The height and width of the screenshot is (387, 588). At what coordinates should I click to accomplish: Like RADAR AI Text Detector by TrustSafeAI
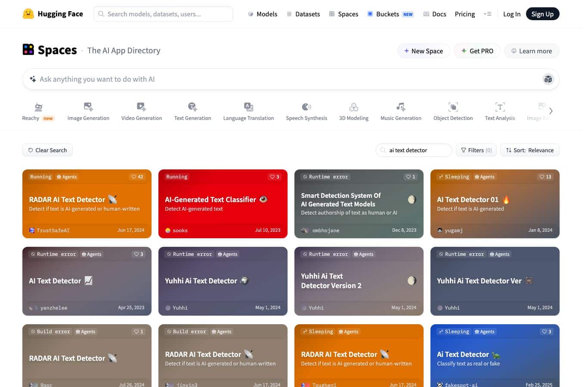(137, 177)
